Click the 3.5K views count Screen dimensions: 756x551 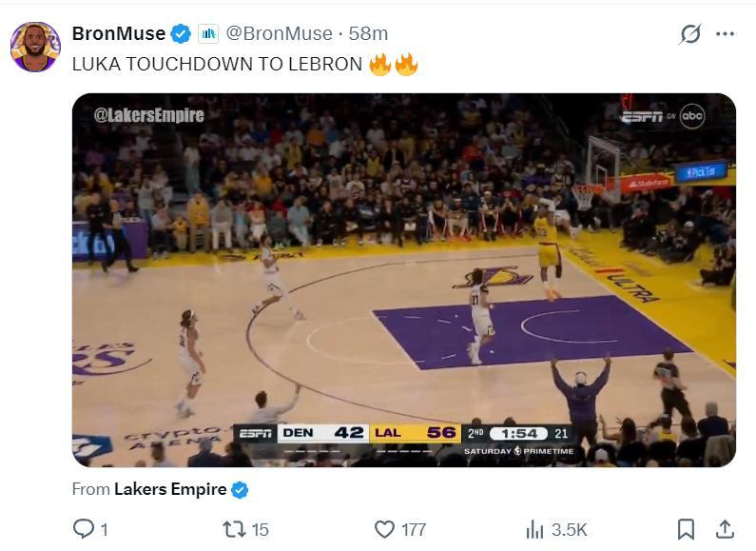coord(569,529)
